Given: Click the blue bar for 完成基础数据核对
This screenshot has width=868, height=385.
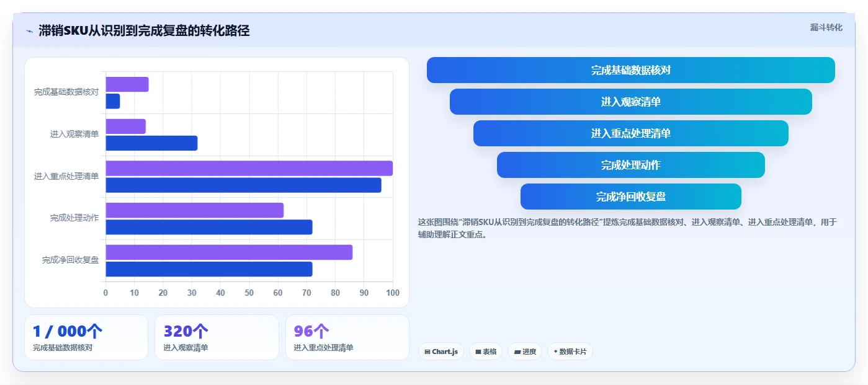Looking at the screenshot, I should tap(113, 101).
